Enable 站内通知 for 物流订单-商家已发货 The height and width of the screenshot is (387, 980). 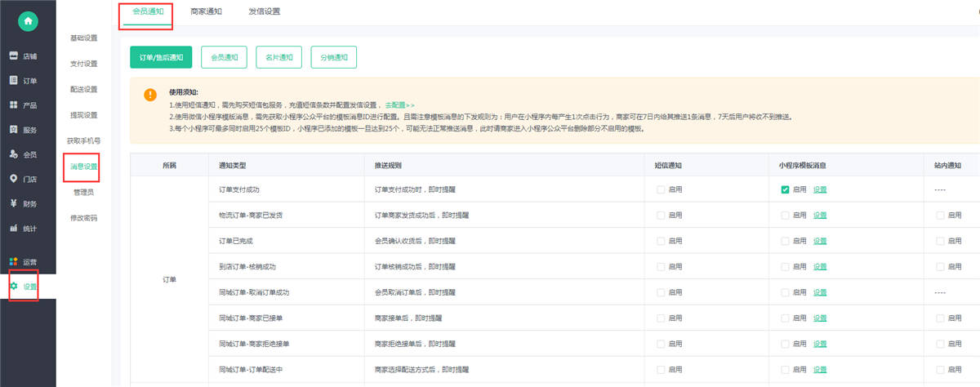coord(940,215)
